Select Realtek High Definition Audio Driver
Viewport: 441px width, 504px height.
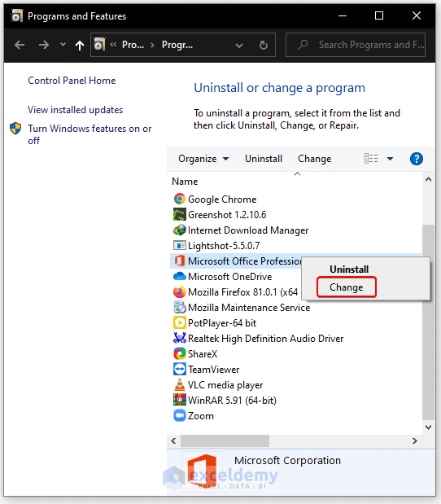265,339
